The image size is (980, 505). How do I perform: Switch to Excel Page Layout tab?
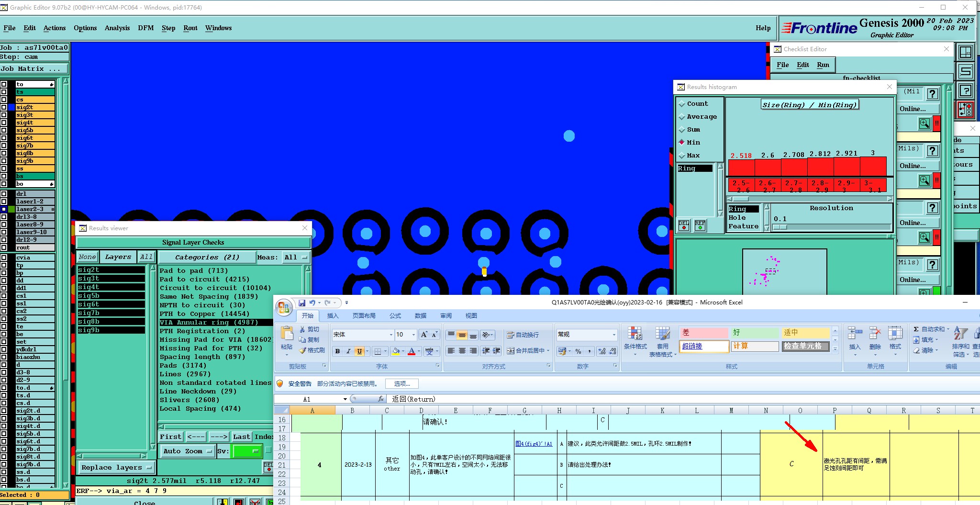point(364,315)
